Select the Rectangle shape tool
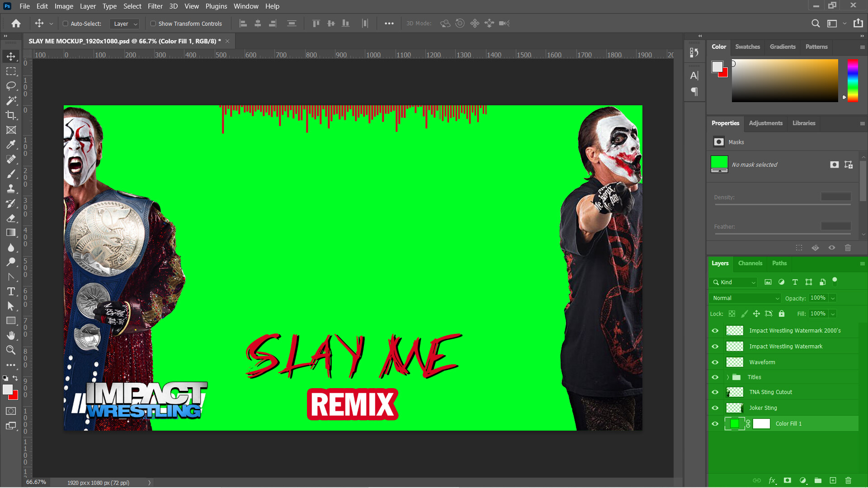Image resolution: width=868 pixels, height=488 pixels. (x=11, y=321)
